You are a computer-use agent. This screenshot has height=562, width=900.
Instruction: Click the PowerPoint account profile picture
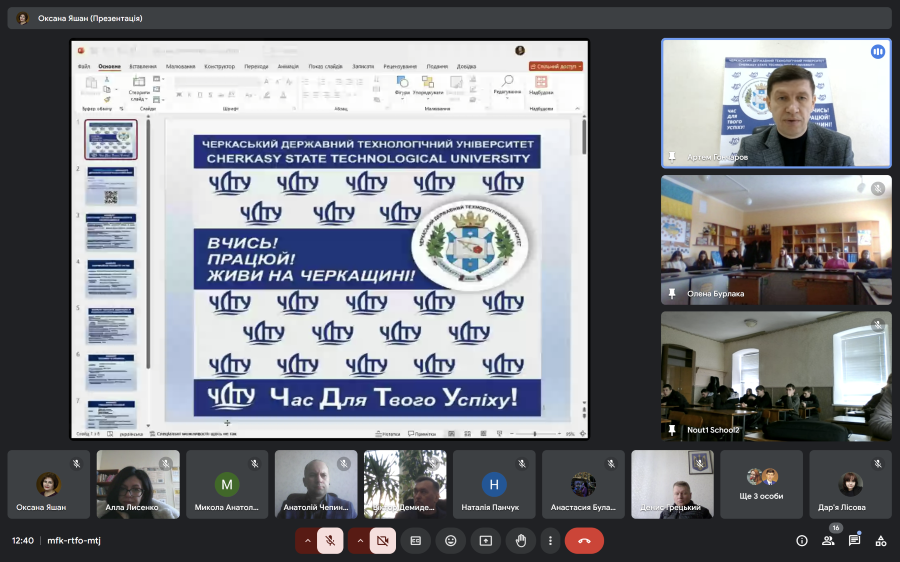(520, 51)
